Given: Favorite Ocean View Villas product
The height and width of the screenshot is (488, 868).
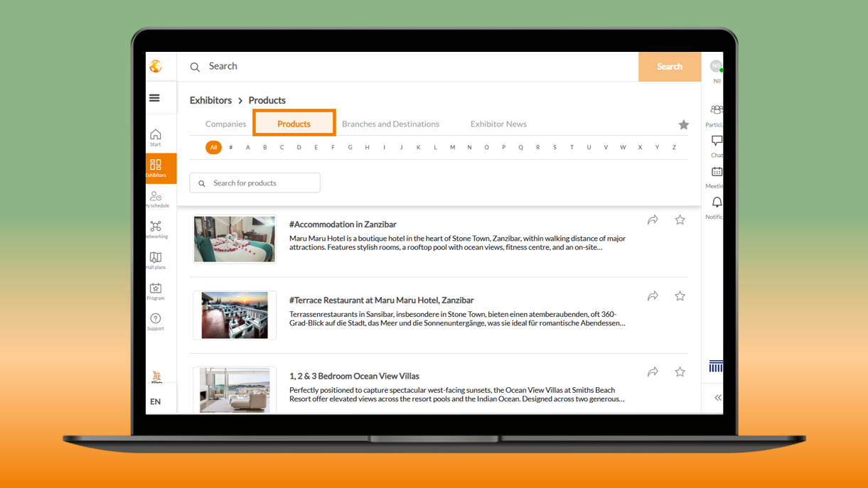Looking at the screenshot, I should [x=680, y=372].
